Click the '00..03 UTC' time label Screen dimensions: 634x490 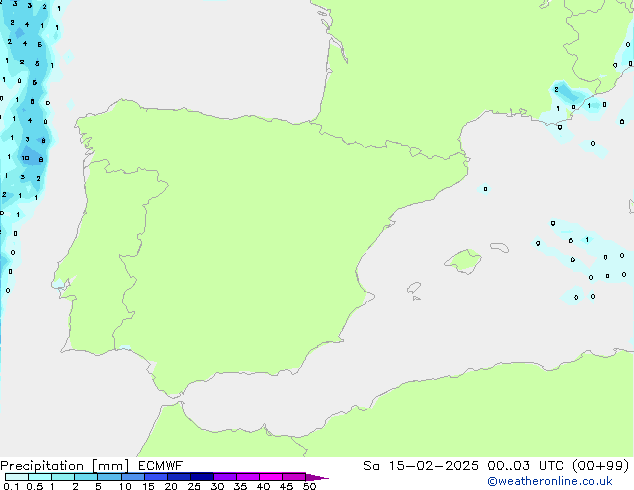pos(525,466)
